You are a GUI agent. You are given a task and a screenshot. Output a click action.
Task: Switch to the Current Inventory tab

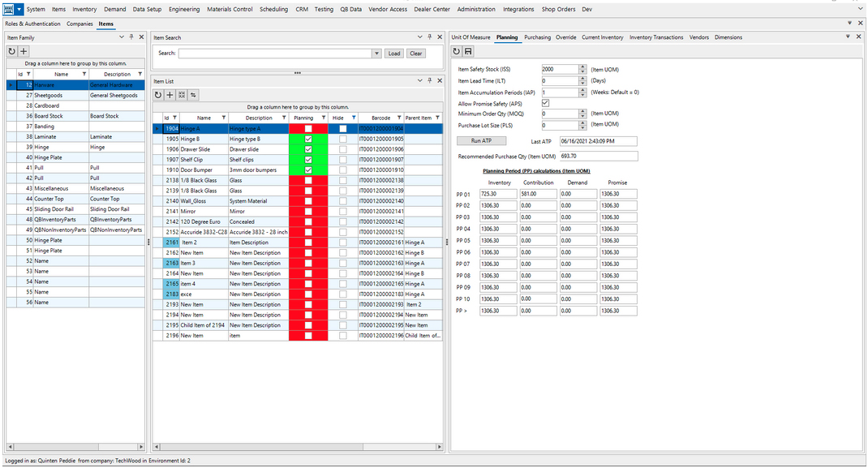coord(602,37)
